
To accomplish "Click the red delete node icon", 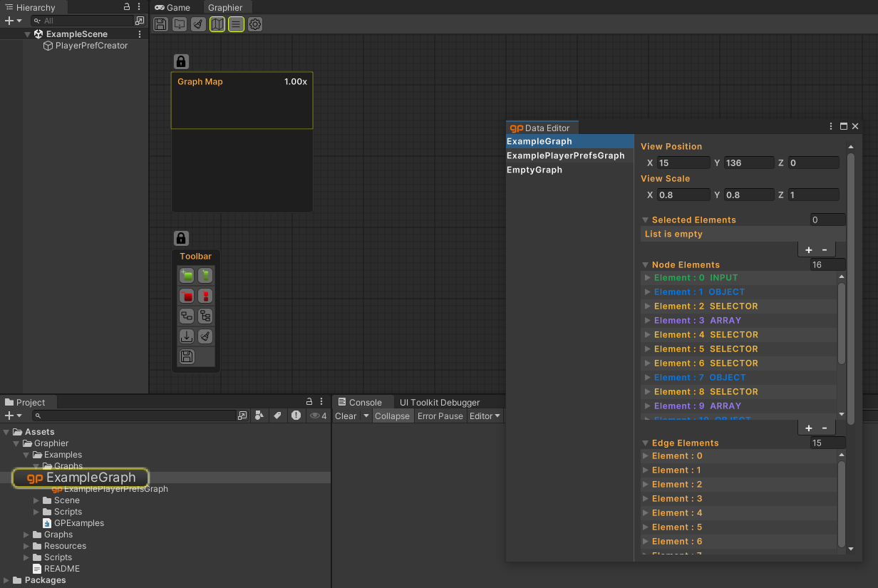I will click(x=187, y=296).
